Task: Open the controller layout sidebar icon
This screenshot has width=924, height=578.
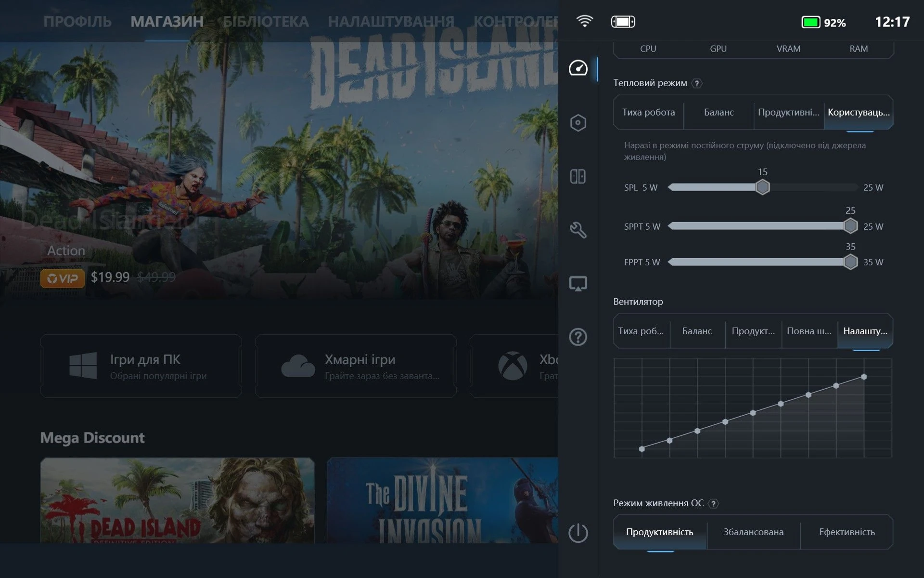Action: click(x=578, y=176)
